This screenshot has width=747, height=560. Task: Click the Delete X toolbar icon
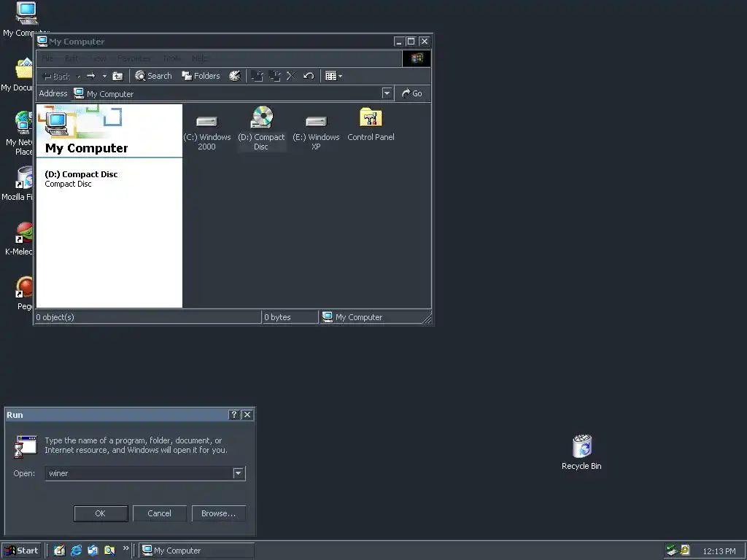click(291, 76)
